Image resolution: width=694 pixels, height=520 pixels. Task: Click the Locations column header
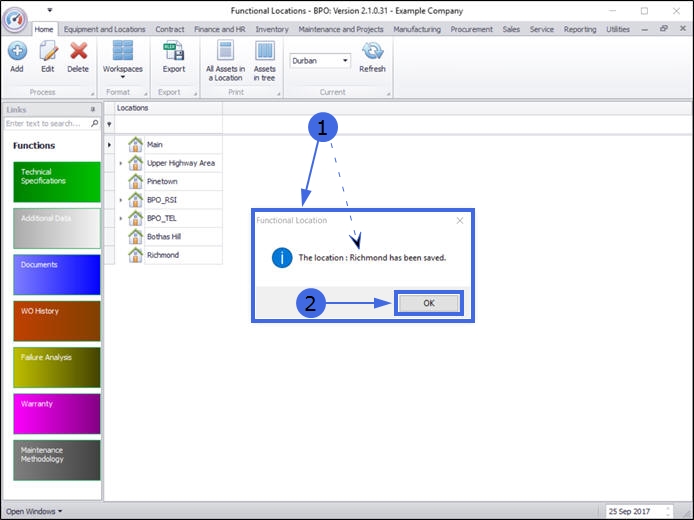(169, 108)
